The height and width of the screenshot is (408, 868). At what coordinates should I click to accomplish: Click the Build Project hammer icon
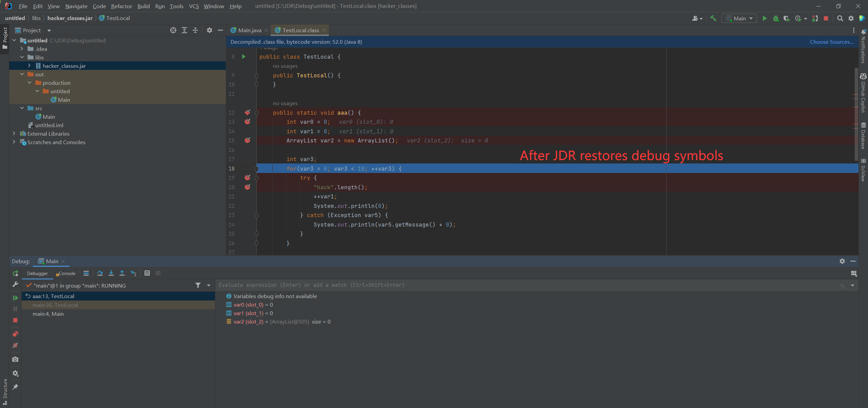(713, 18)
